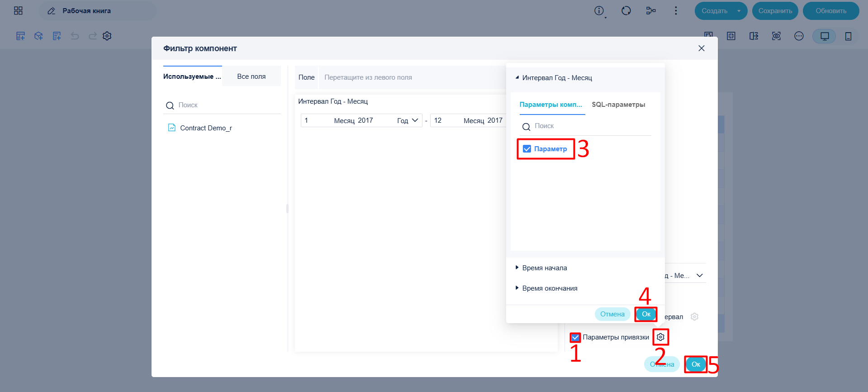Viewport: 868px width, 392px height.
Task: Click the info icon in top bar
Action: (599, 11)
